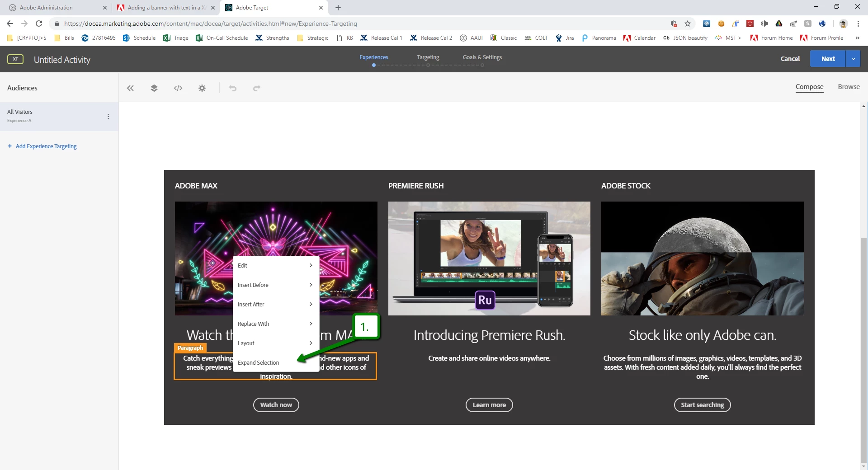Viewport: 868px width, 470px height.
Task: Open the Forum Home bookmark
Action: [x=771, y=38]
